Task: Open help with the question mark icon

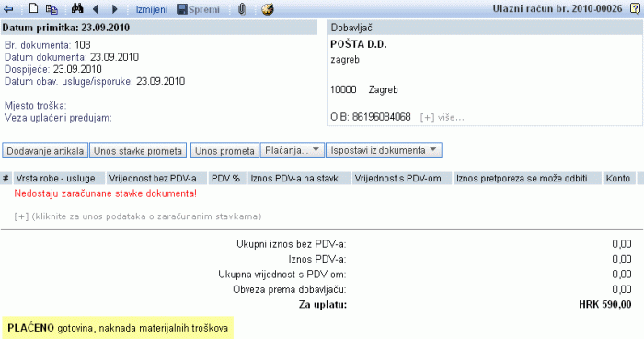Action: 635,8
